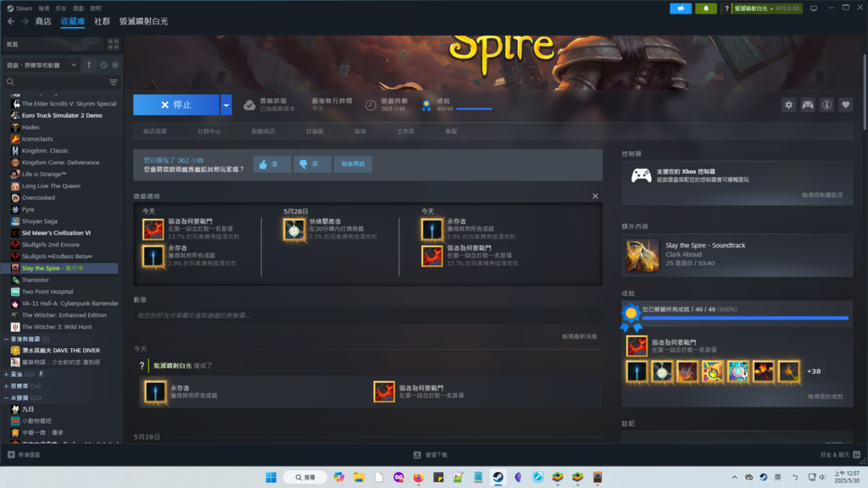Image resolution: width=868 pixels, height=488 pixels.
Task: Go forward with the right arrow
Action: [x=25, y=21]
